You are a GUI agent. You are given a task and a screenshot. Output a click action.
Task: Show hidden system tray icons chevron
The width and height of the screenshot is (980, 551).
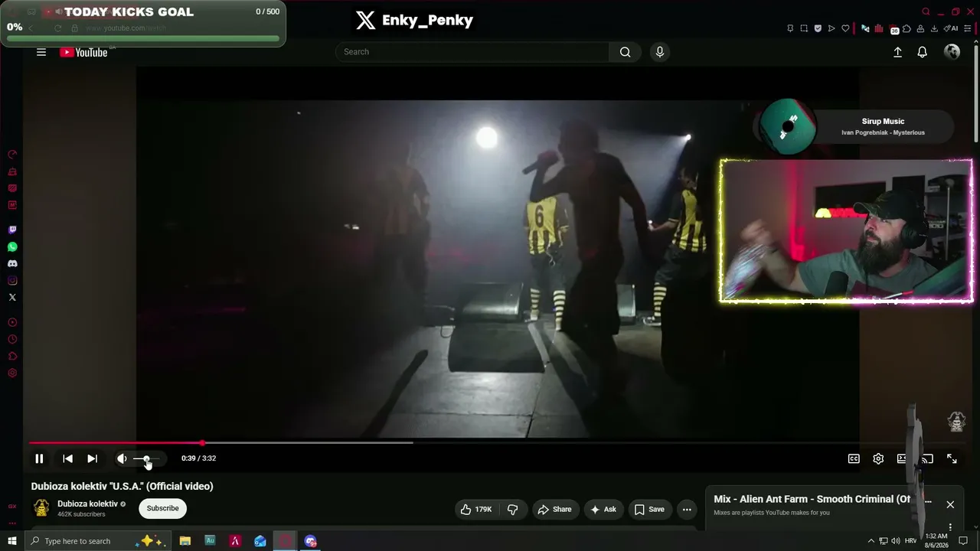tap(871, 541)
